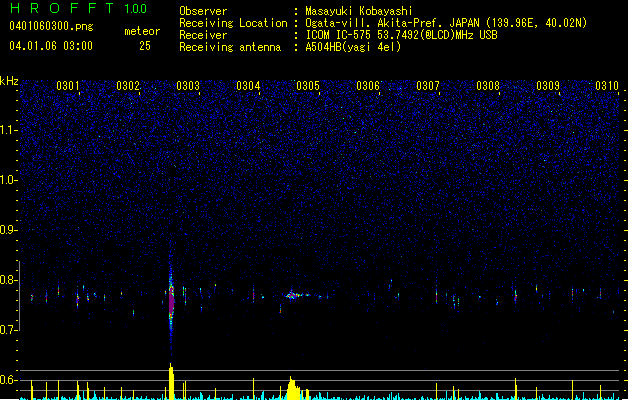The height and width of the screenshot is (400, 629).
Task: Click the date stamp 04.01.06 03:00
Action: click(x=51, y=46)
